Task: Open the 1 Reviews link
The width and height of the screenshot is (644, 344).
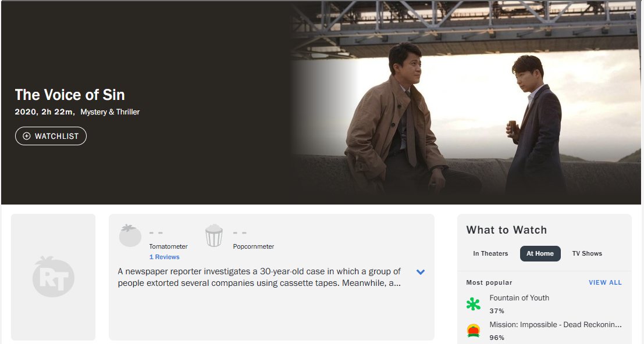Action: (x=164, y=257)
